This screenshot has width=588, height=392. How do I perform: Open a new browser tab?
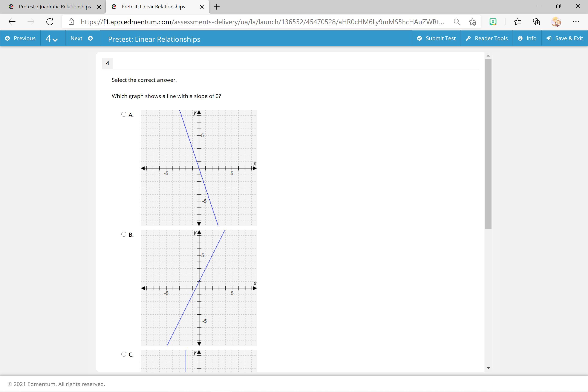point(217,7)
